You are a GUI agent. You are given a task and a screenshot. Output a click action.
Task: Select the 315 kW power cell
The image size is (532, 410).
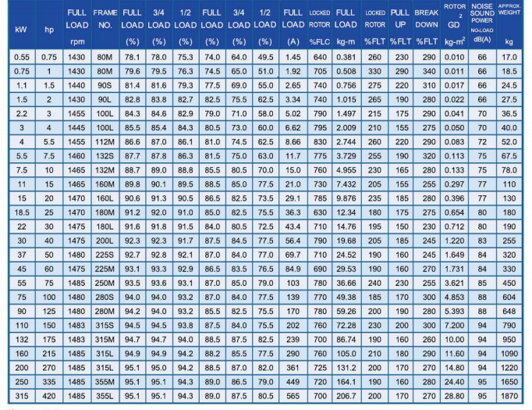click(x=22, y=396)
